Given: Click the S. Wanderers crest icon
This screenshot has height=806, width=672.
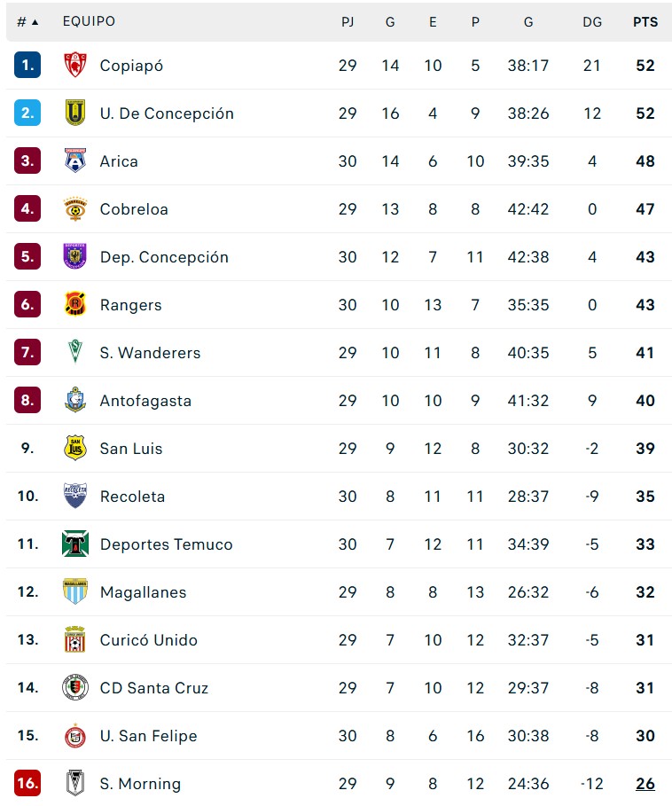Looking at the screenshot, I should (75, 352).
